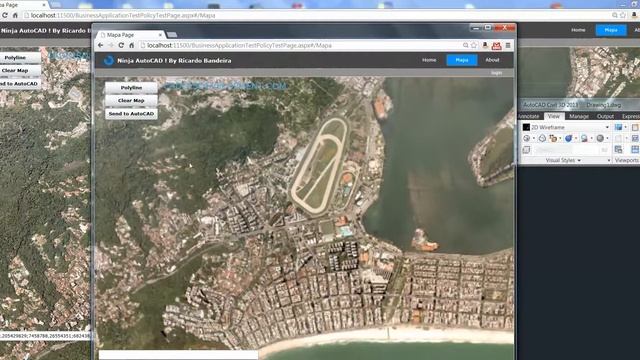Screen dimensions: 640x360
Task: Click the login link under the navbar
Action: (x=496, y=73)
